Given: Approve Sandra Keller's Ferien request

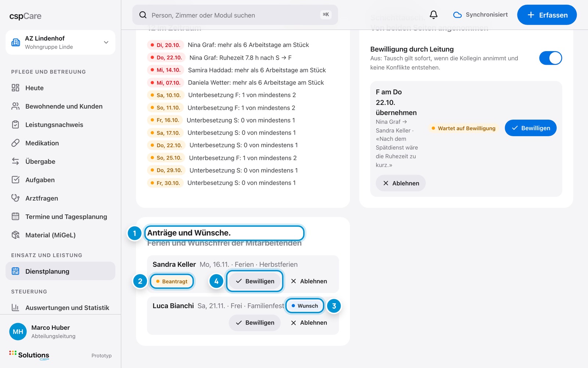Looking at the screenshot, I should (x=255, y=281).
